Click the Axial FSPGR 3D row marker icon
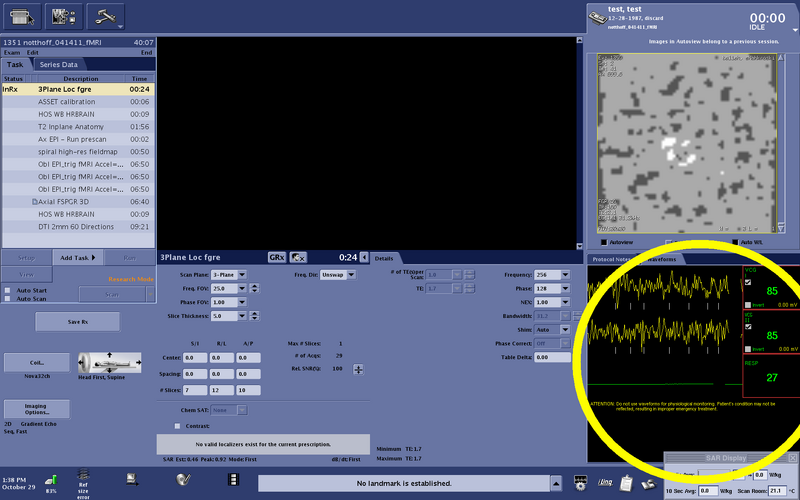Image resolution: width=800 pixels, height=500 pixels. pyautogui.click(x=35, y=202)
